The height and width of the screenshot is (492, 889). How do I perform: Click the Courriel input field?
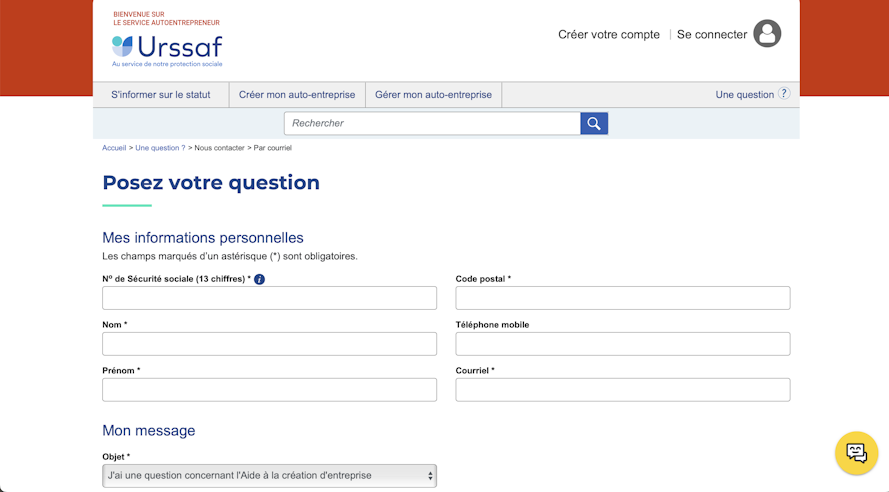(623, 390)
